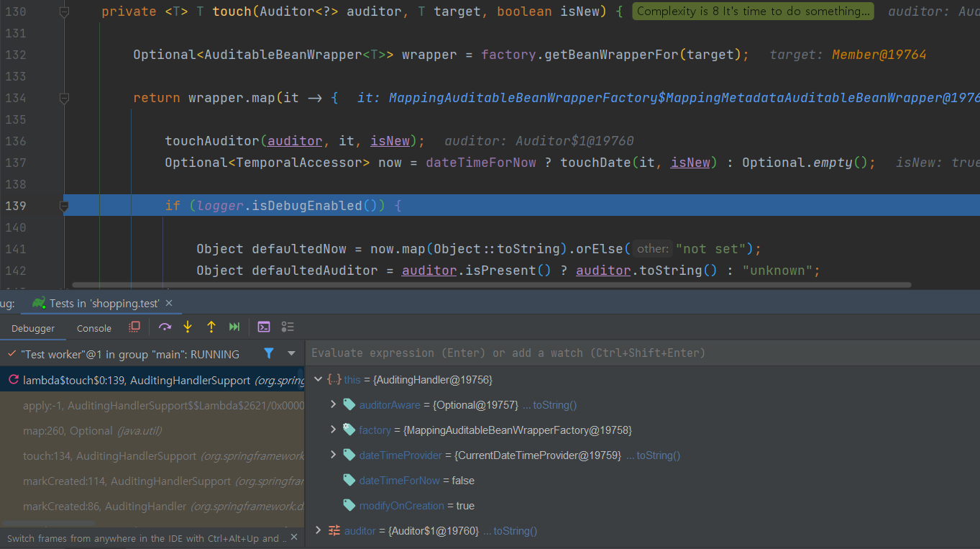
Task: Click the field icon beside dateTimeForNow
Action: (x=349, y=480)
